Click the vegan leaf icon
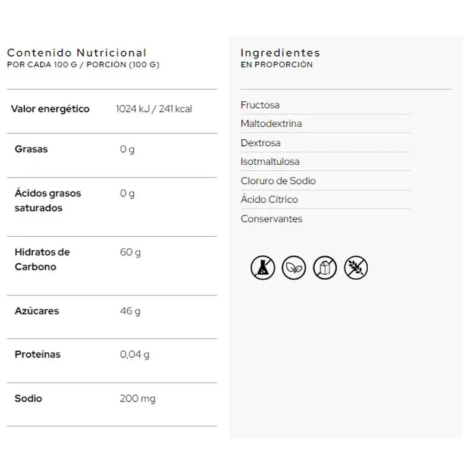Screen dimensions: 476x476 point(294,268)
